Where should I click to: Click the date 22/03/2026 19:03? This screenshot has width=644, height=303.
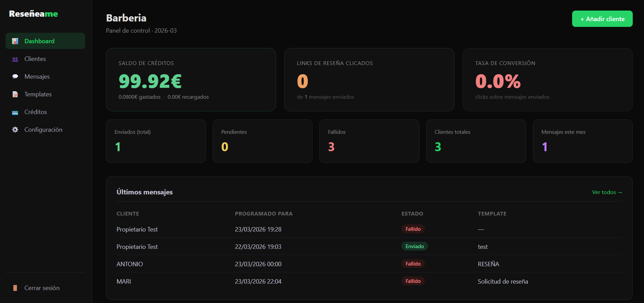point(258,247)
